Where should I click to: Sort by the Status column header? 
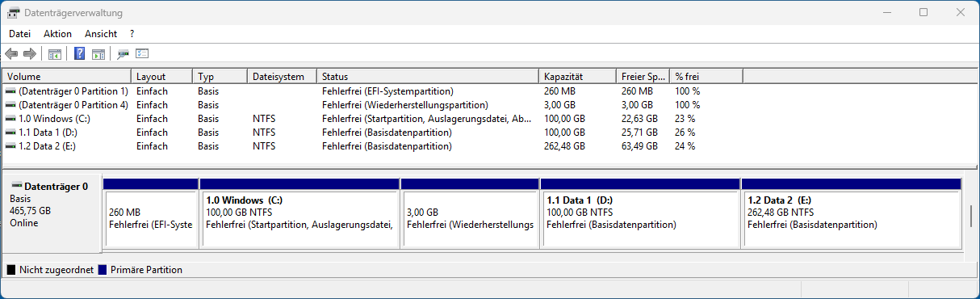click(x=429, y=77)
